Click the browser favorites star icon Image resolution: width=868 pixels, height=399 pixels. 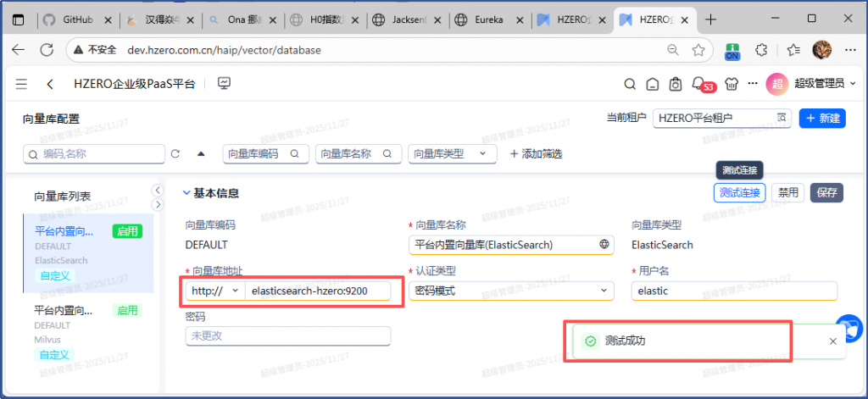coord(698,50)
